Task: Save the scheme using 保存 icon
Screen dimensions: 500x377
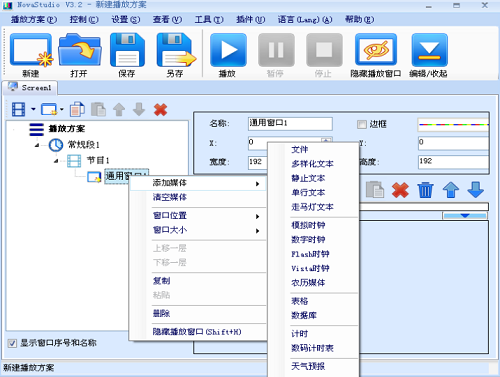Action: [x=127, y=50]
